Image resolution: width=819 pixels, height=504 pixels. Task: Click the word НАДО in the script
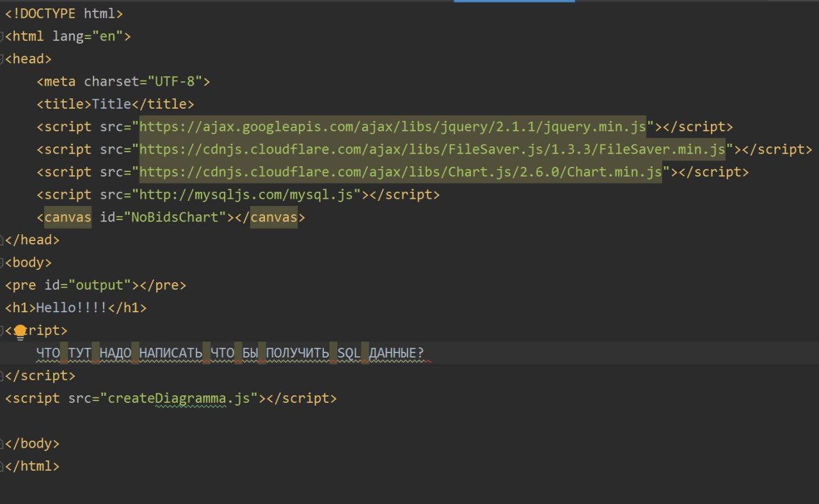point(115,352)
